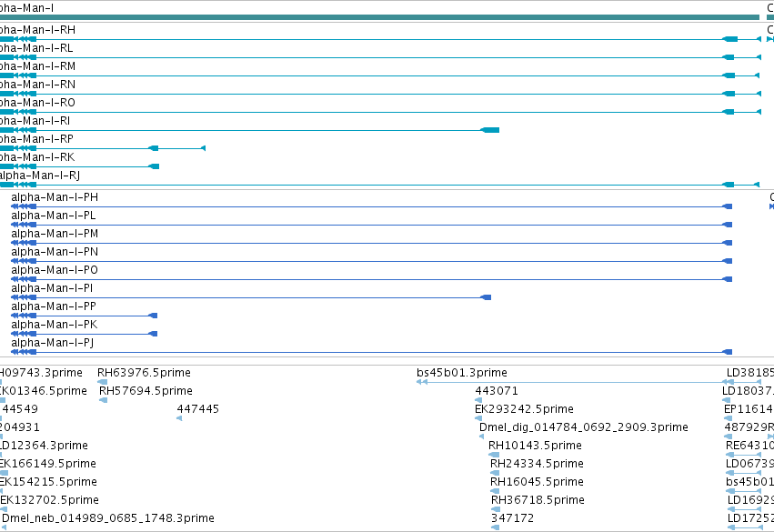Click the alpha-Man-I-RP transcript label

[36, 139]
